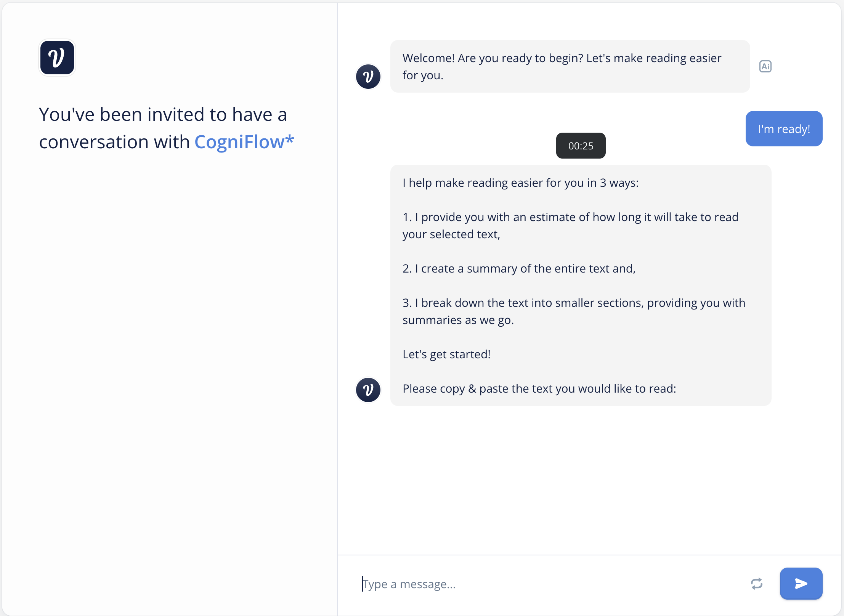Screen dimensions: 844x616
Task: Click the "I'm ready!" user reply bubble
Action: [x=784, y=129]
